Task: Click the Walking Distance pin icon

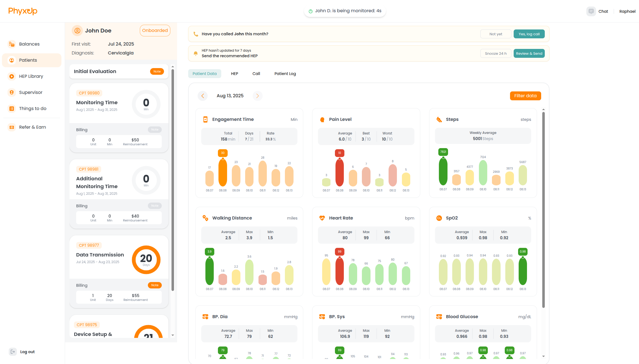Action: point(205,218)
